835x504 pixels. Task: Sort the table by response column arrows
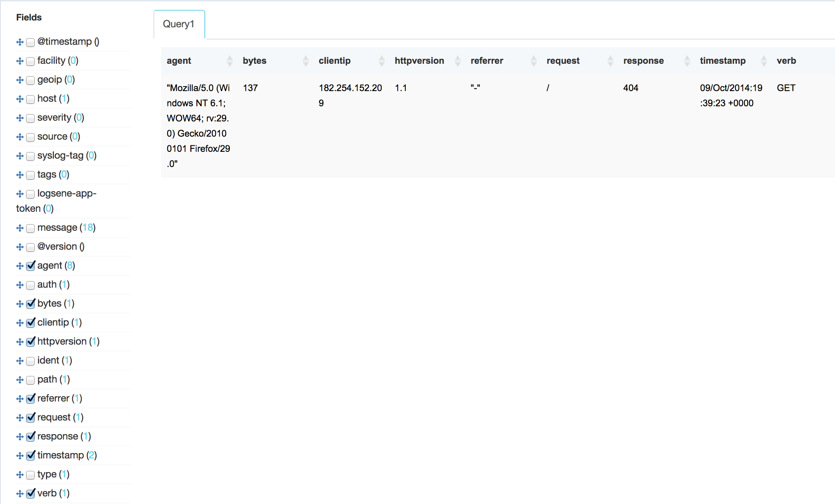point(687,61)
